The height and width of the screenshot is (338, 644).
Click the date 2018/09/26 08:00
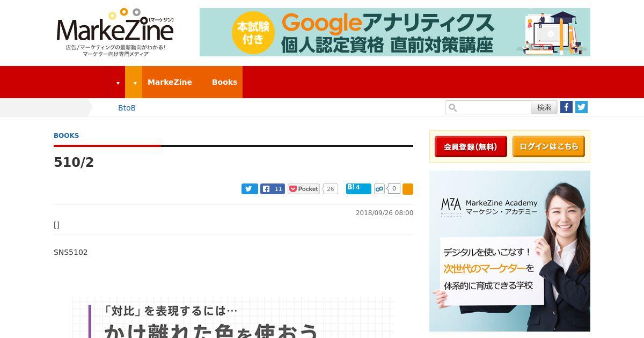[384, 213]
